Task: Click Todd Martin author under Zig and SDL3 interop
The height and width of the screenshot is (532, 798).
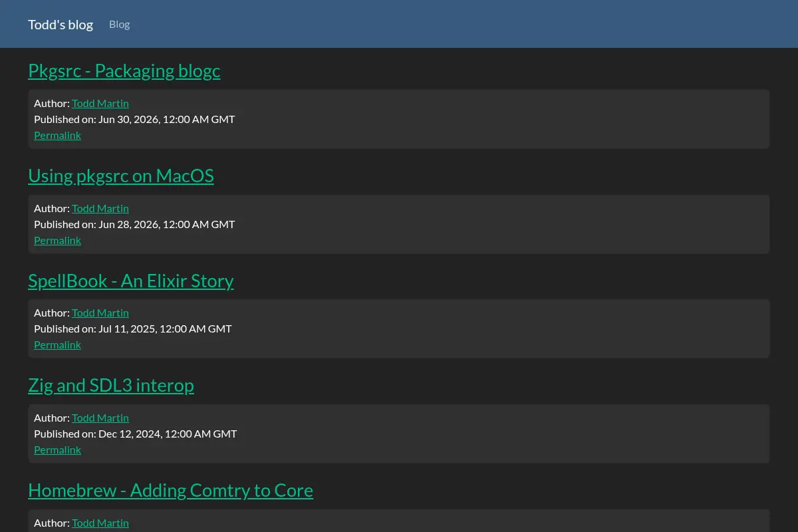Action: tap(100, 418)
